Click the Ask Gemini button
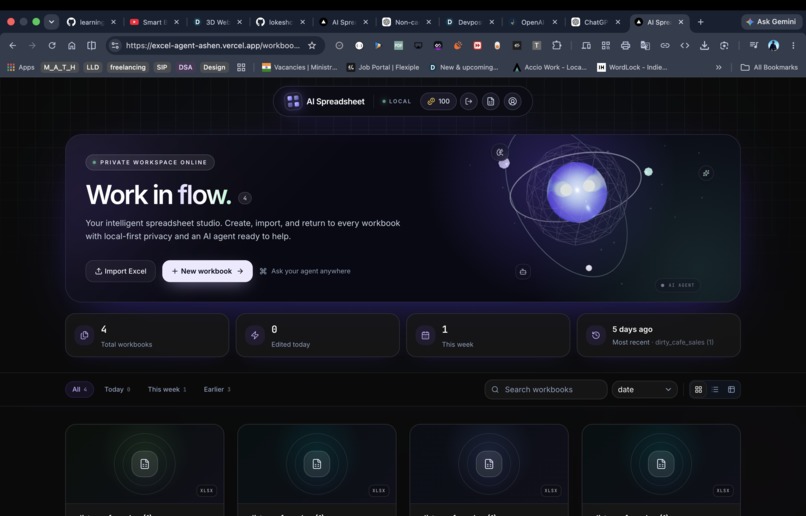806x516 pixels. click(x=771, y=22)
